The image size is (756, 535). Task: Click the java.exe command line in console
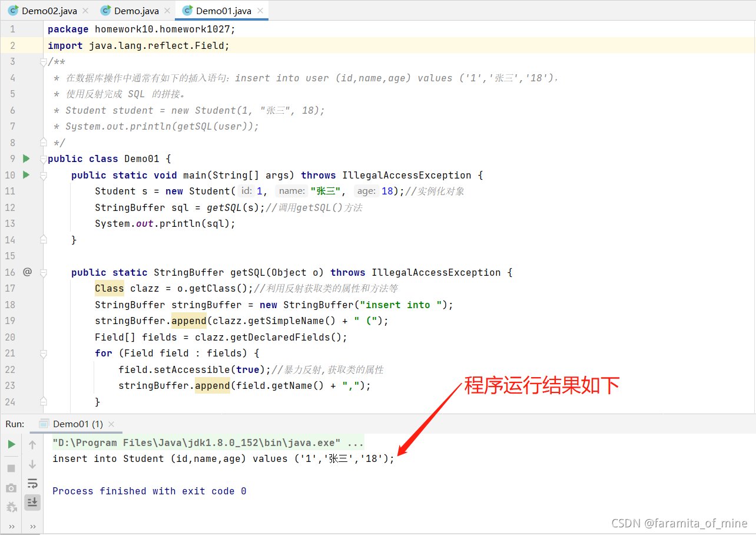pyautogui.click(x=208, y=442)
